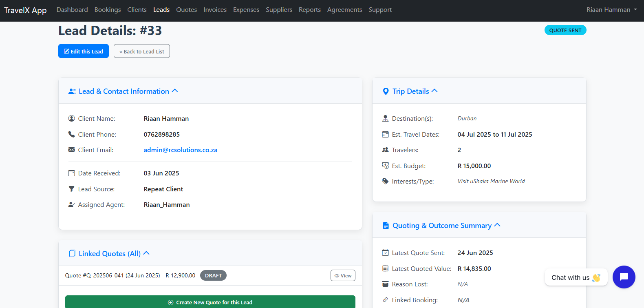The width and height of the screenshot is (644, 308).
Task: Click the calendar icon next to Est. Travel Dates
Action: 385,134
